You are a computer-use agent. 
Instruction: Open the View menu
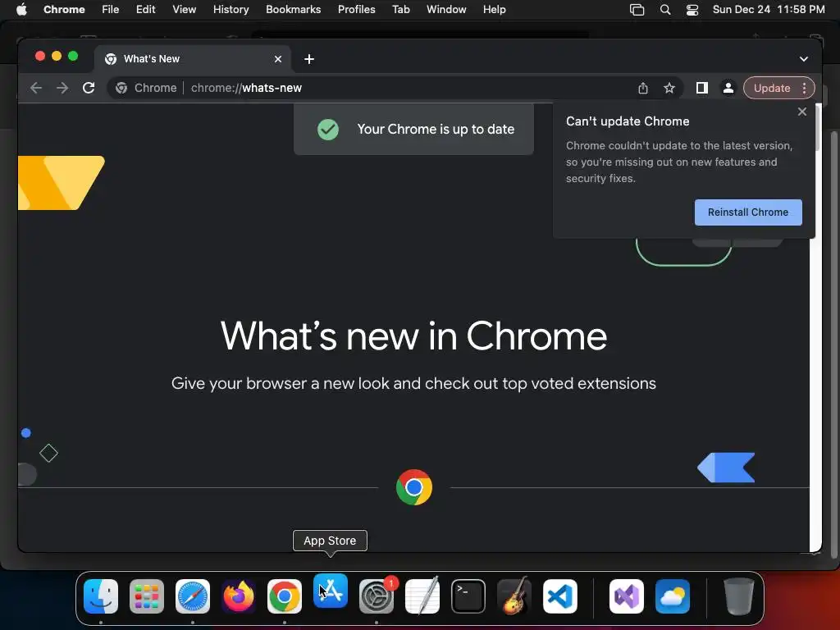coord(184,9)
